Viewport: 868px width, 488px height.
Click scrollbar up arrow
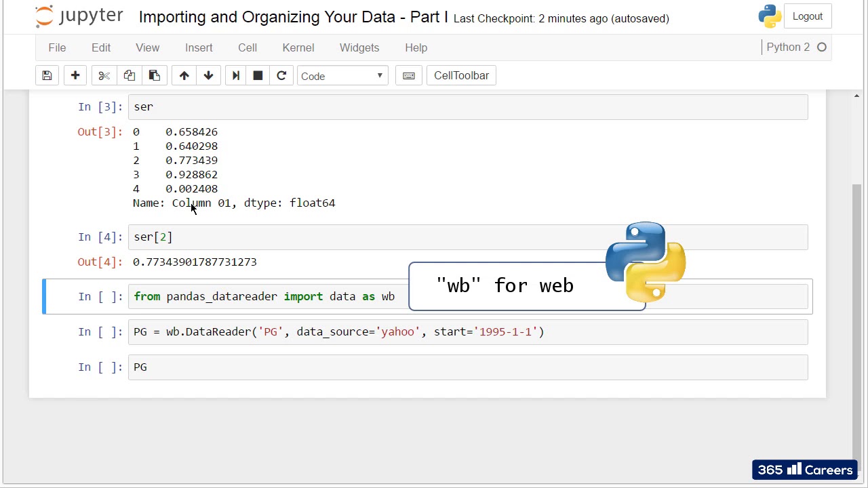[856, 96]
